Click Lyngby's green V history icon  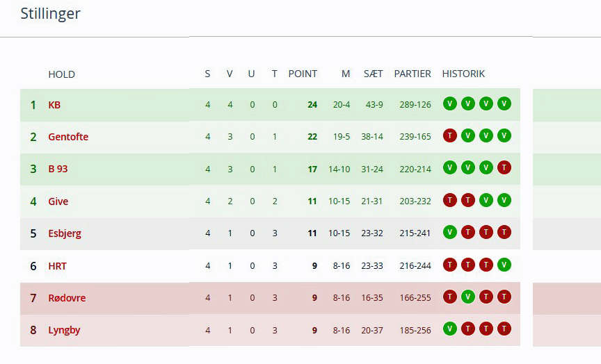450,329
